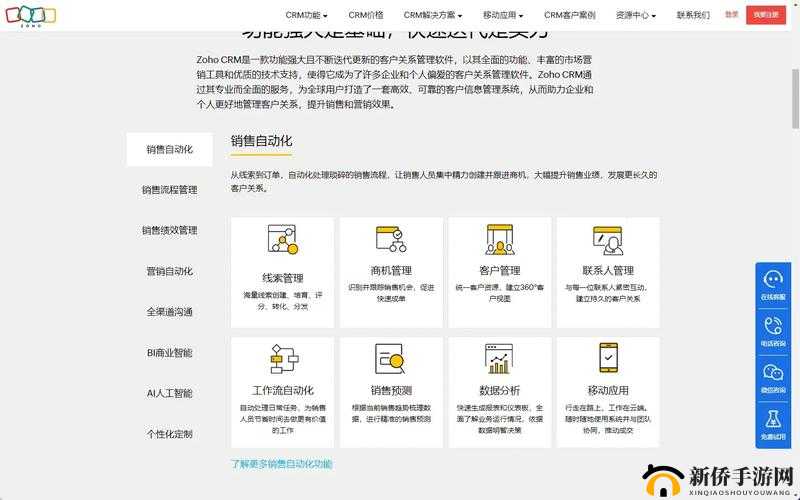Click the 销售自动化 section heading
Viewport: 800px width, 500px height.
click(261, 141)
